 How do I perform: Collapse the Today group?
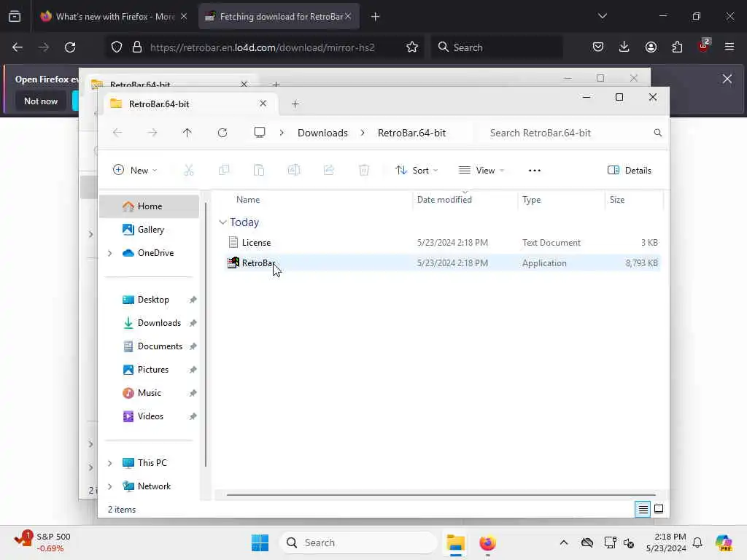tap(222, 222)
